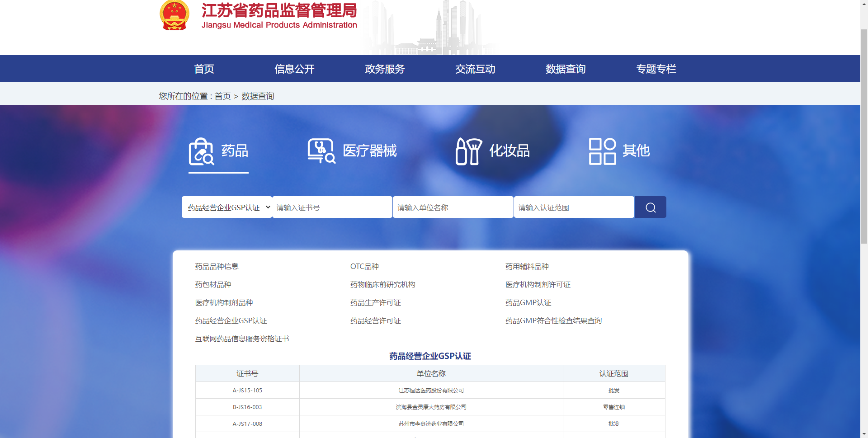Image resolution: width=868 pixels, height=438 pixels.
Task: Click the page vertical scrollbar
Action: click(x=864, y=136)
